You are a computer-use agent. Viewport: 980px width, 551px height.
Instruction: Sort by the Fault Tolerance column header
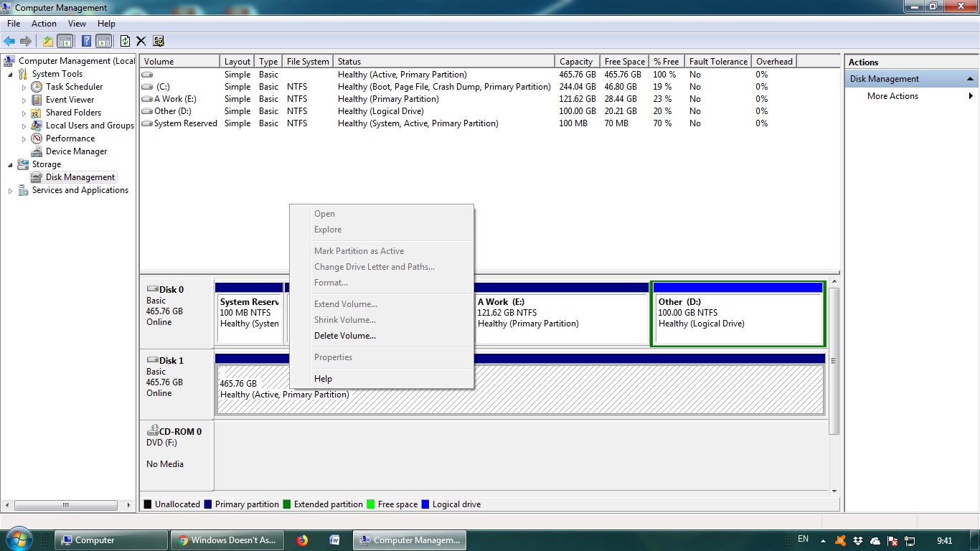click(x=718, y=62)
